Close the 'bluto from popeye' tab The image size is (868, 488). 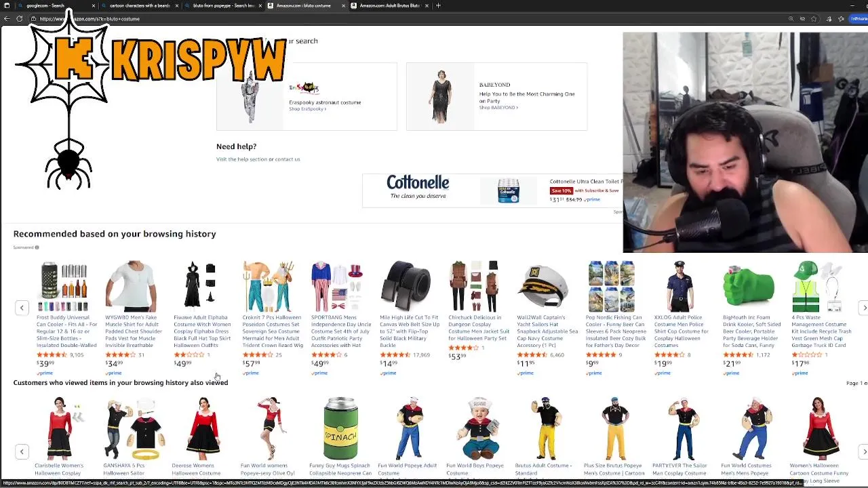pos(260,5)
